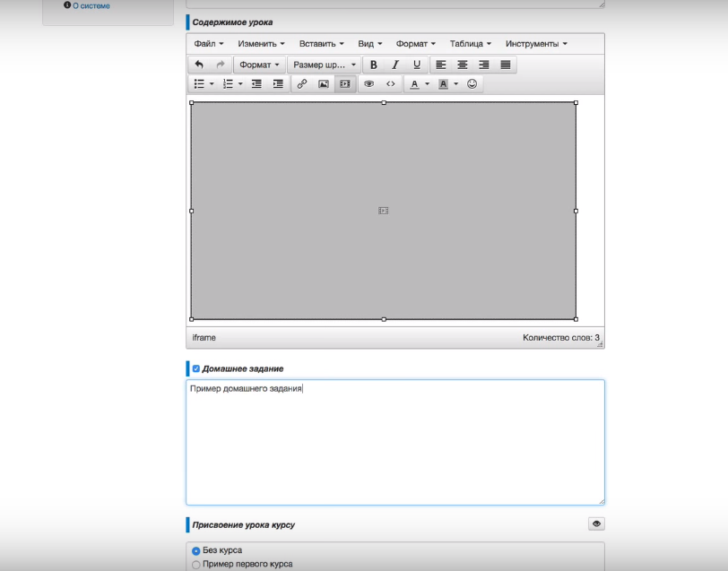The height and width of the screenshot is (571, 728).
Task: Open the source code view
Action: [x=391, y=83]
